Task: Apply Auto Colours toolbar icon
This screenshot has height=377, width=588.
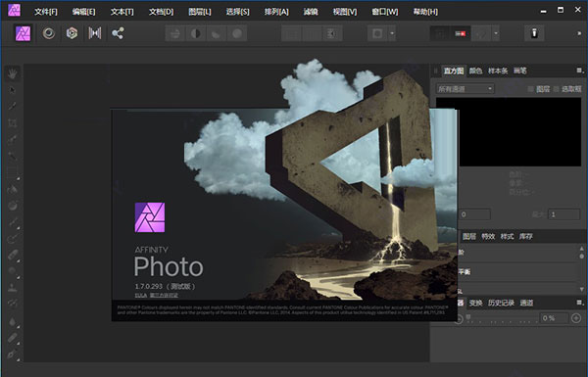Action: (216, 33)
